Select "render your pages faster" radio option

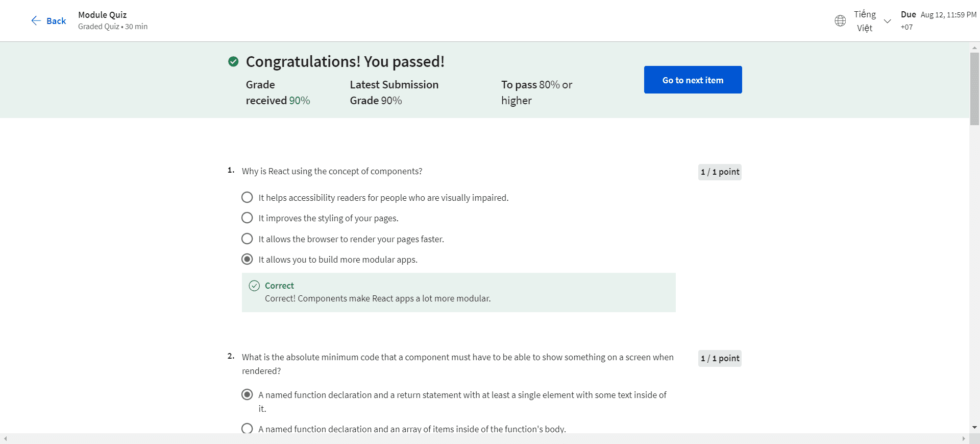[247, 239]
